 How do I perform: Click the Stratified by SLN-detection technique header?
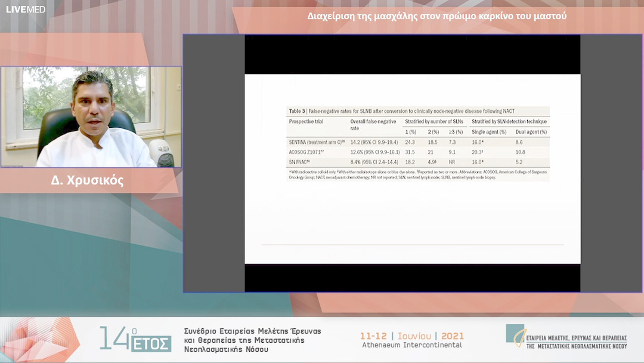pyautogui.click(x=509, y=122)
